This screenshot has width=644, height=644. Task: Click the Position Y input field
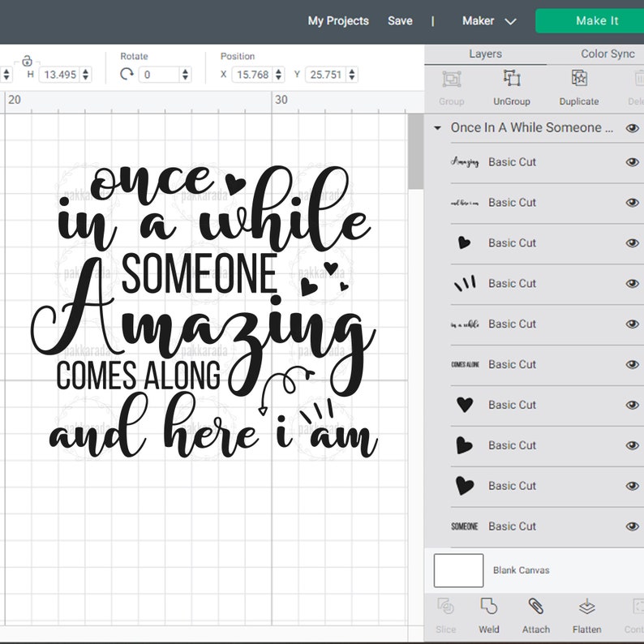326,75
